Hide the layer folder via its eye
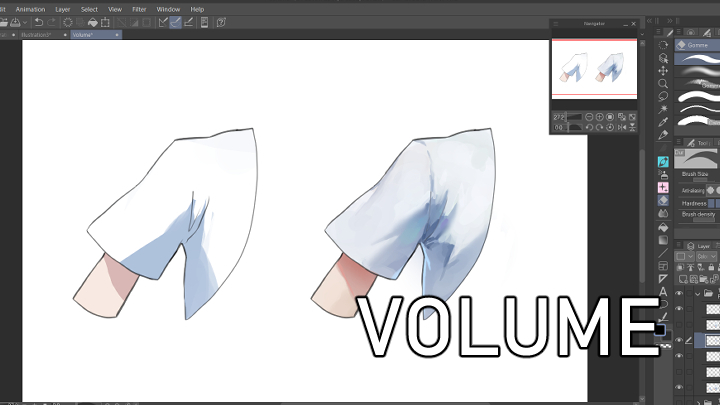Screen dimensions: 720x405 pos(679,293)
